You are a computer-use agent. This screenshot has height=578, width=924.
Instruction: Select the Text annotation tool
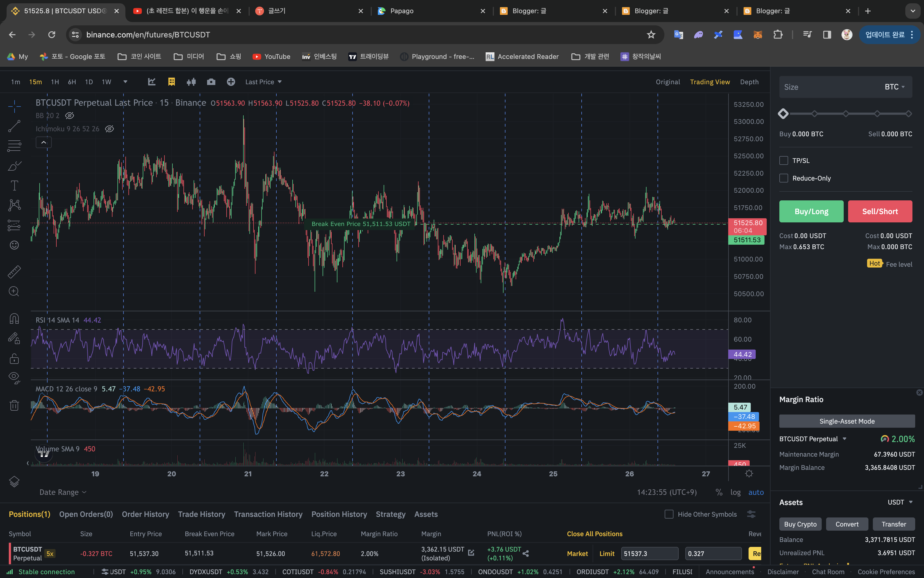click(15, 186)
